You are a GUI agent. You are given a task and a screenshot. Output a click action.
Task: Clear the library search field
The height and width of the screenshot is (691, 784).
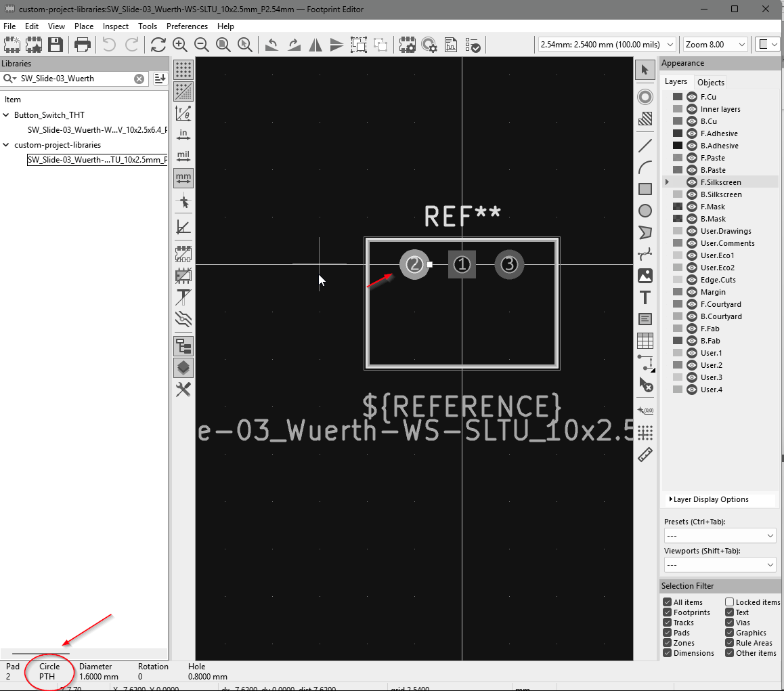[139, 79]
